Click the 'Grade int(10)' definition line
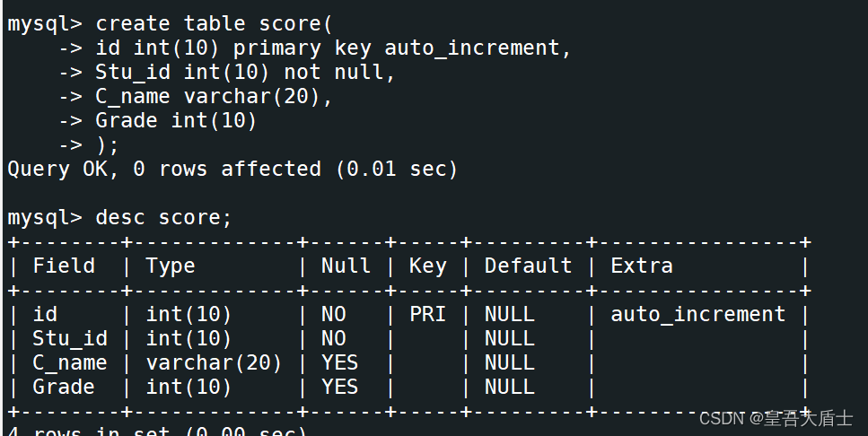Viewport: 868px width, 436px height. [x=176, y=120]
